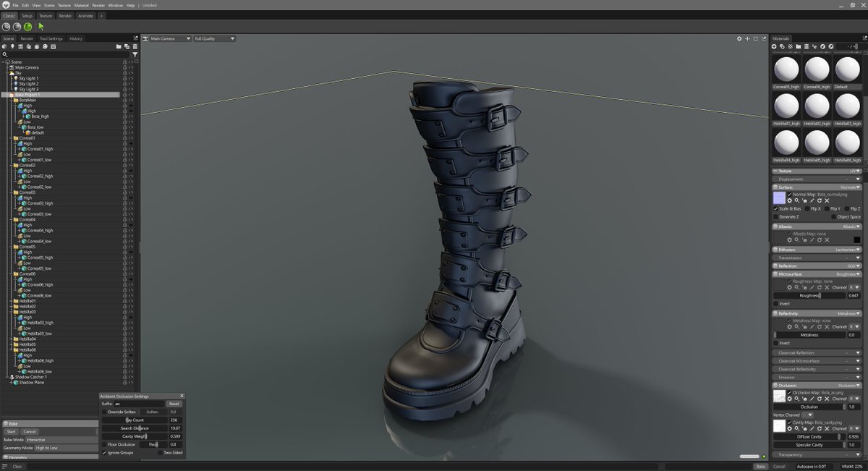Click the green selection arrow tool
Screen dimensions: 868x471
point(41,26)
